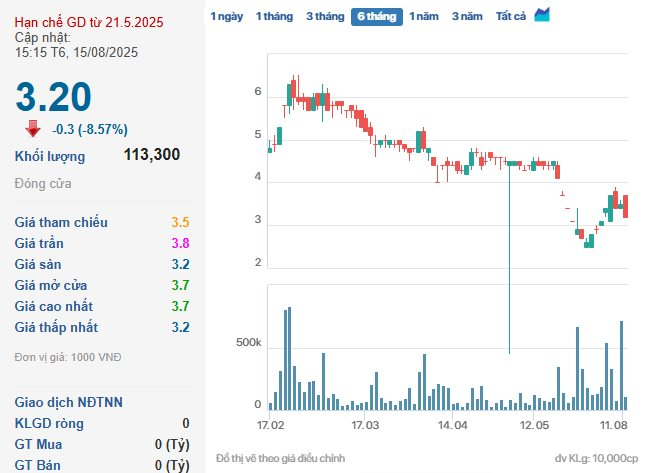
Task: Select the active 6 tháng tab
Action: (376, 16)
